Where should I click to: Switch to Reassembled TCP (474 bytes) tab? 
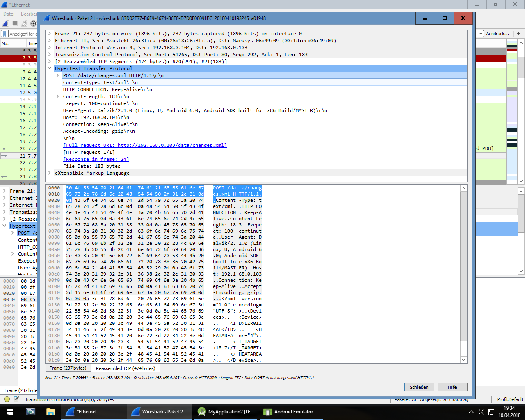pos(125,368)
